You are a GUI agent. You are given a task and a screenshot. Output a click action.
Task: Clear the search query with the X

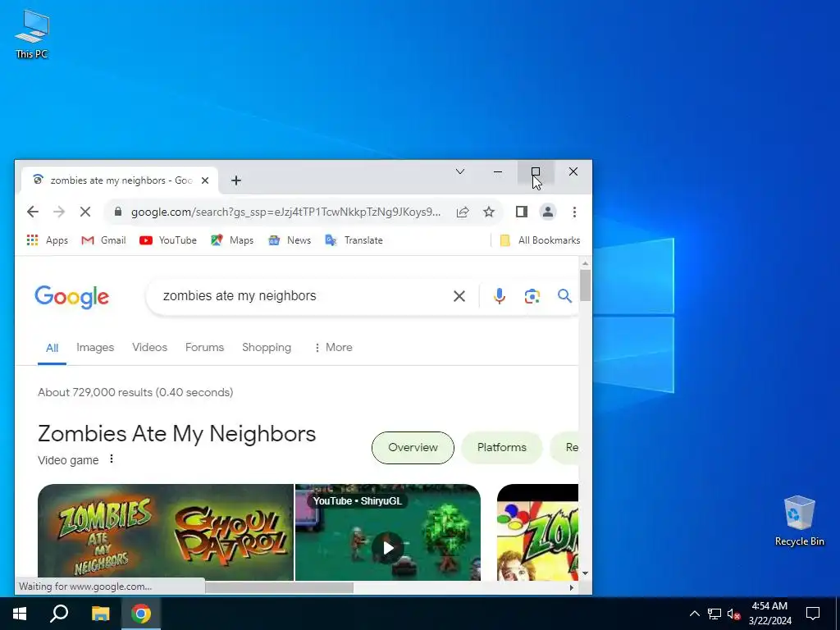click(x=459, y=296)
